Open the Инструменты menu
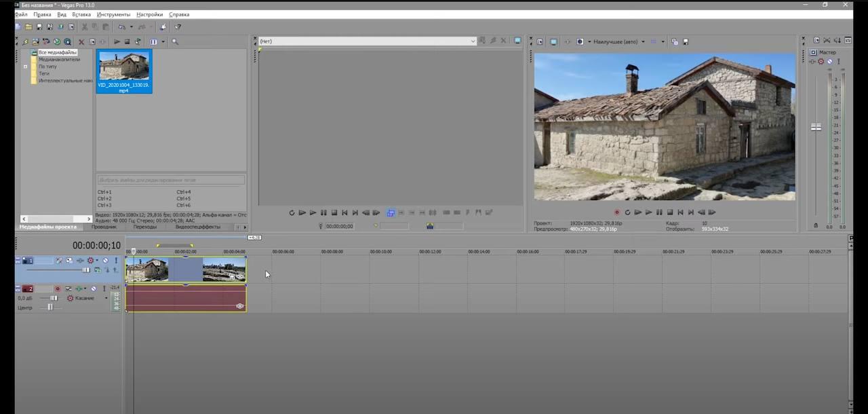Image resolution: width=868 pixels, height=414 pixels. pos(113,14)
